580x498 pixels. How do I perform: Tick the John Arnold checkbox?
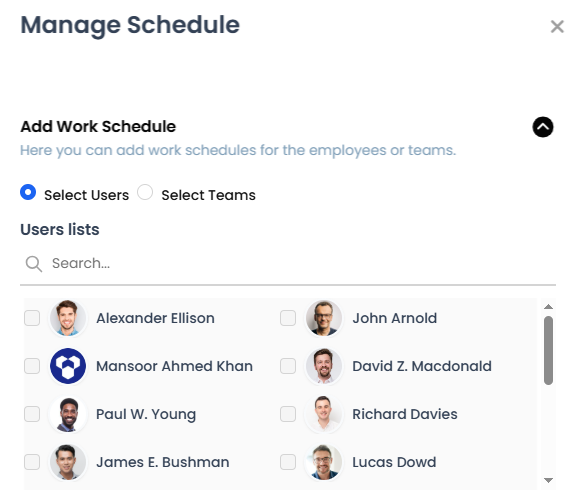288,318
